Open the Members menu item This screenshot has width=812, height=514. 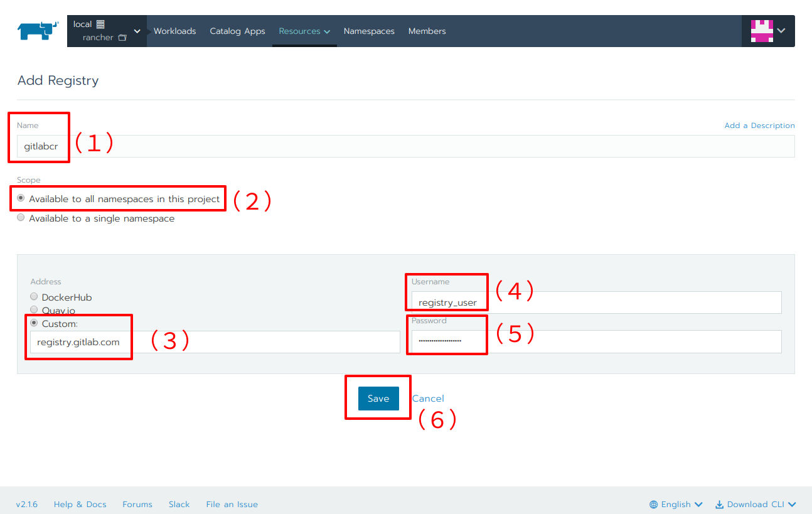click(x=427, y=31)
